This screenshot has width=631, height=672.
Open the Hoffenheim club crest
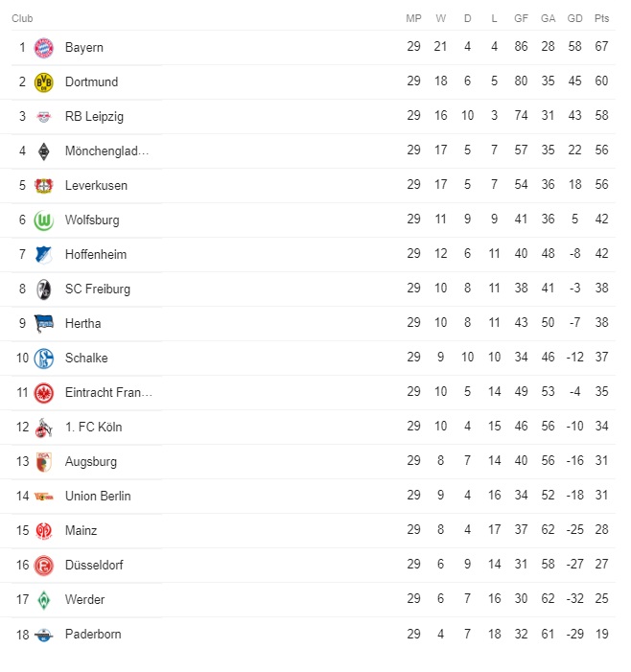click(x=44, y=255)
